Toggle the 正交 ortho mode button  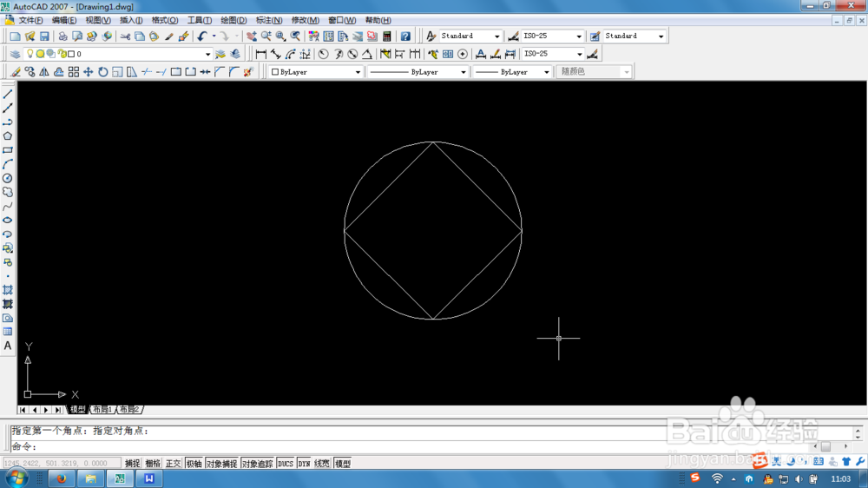point(174,464)
